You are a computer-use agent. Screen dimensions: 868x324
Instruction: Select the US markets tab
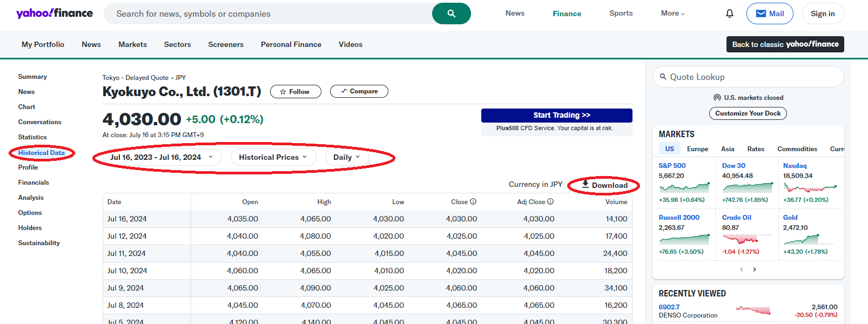[x=669, y=149]
